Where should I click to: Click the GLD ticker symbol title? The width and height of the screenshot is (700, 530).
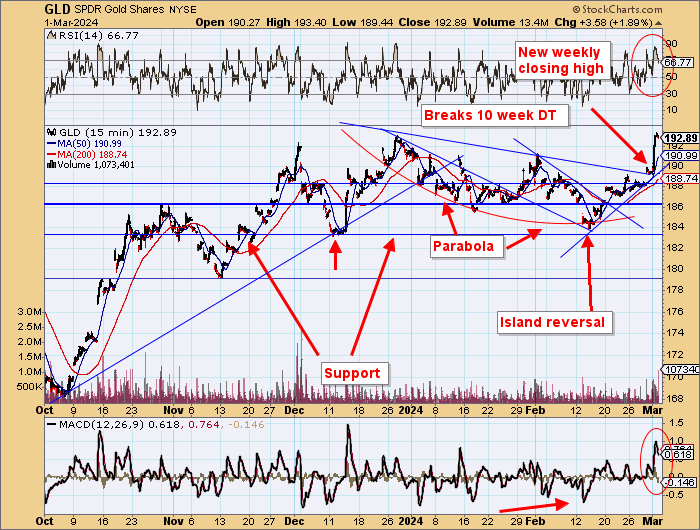pyautogui.click(x=58, y=9)
